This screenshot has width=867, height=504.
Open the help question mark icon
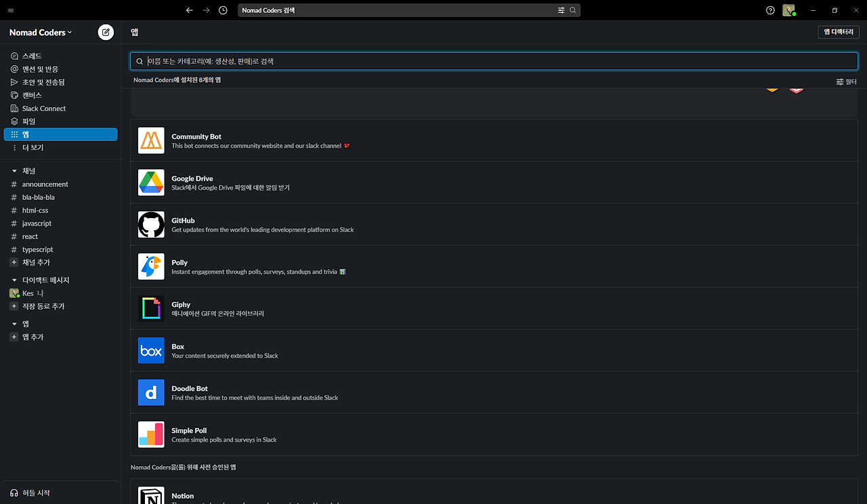pyautogui.click(x=770, y=10)
